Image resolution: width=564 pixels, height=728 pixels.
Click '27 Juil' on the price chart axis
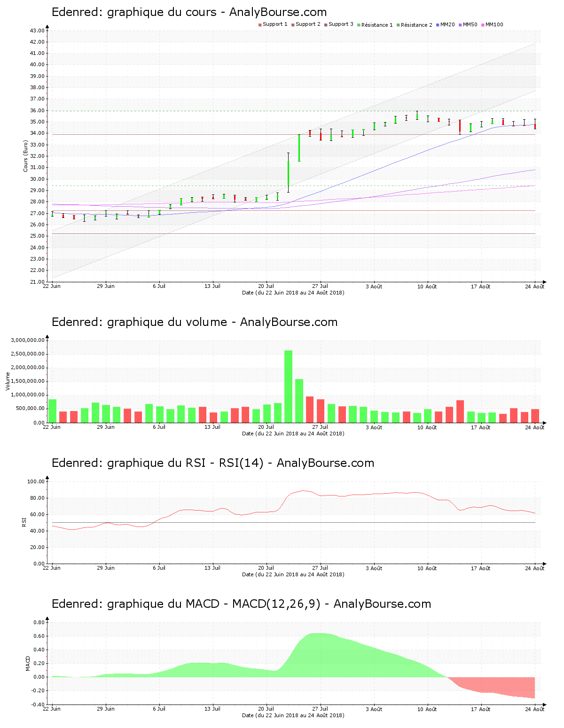(320, 286)
